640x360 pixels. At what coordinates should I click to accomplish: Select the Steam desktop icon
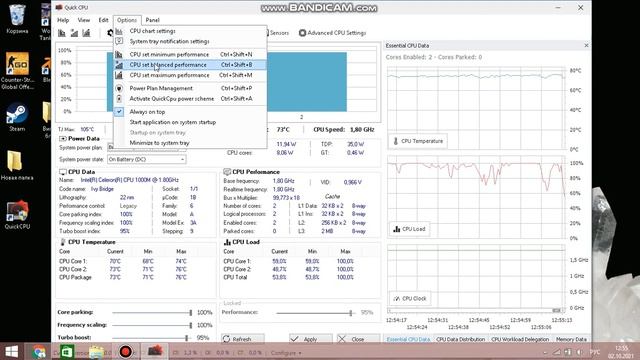[x=17, y=117]
